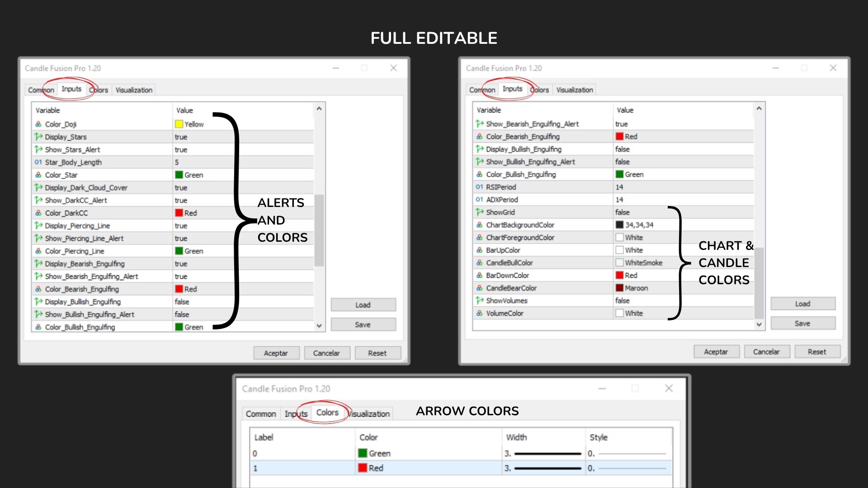
Task: Click left window scrollbar down arrow
Action: pyautogui.click(x=319, y=326)
